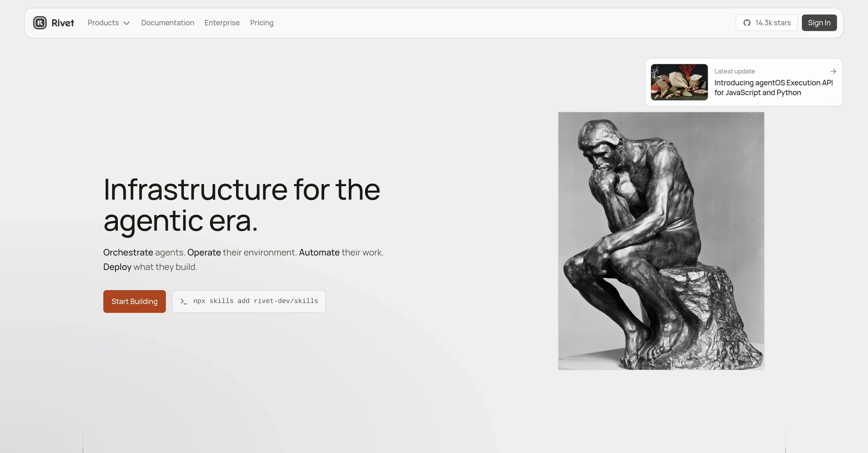Click the GitHub octocat icon

pyautogui.click(x=747, y=22)
